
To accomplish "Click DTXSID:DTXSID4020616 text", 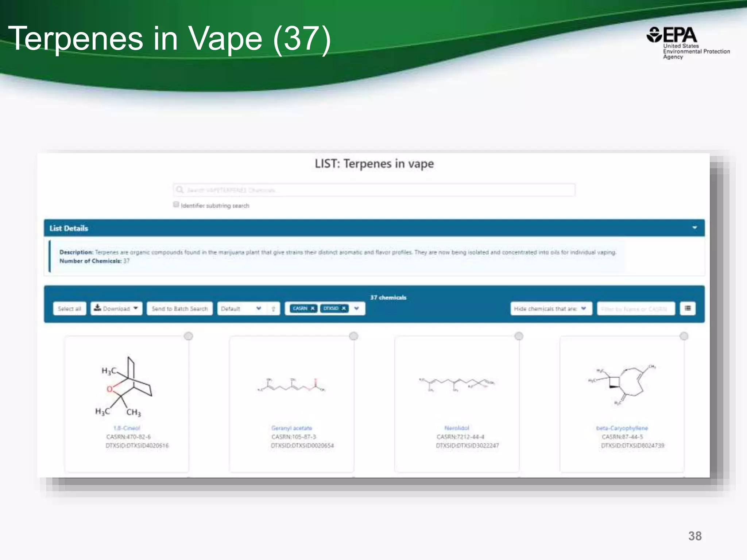I will click(x=137, y=446).
